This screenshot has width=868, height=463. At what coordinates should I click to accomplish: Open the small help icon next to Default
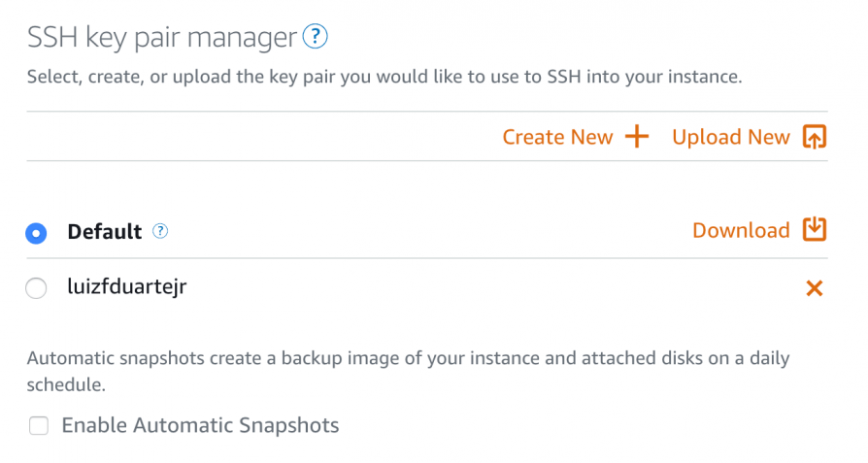coord(160,231)
